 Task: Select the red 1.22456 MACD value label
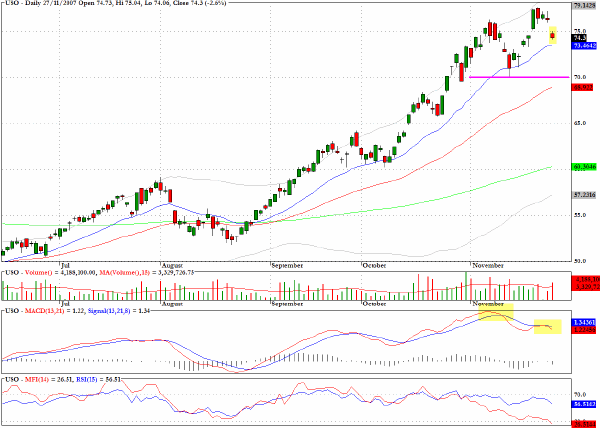pos(584,330)
